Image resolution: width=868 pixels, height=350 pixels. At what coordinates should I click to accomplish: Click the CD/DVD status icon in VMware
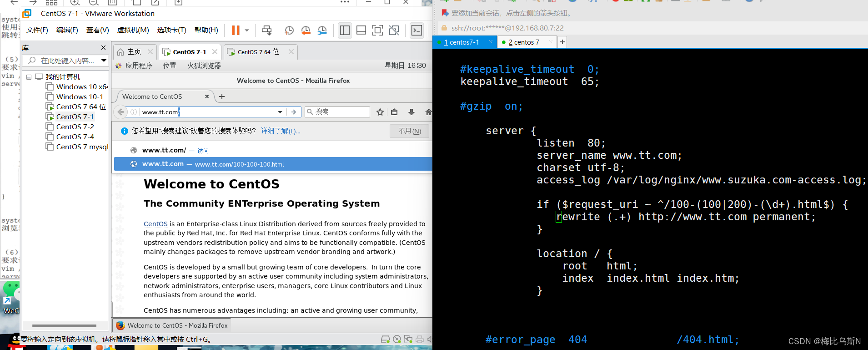pyautogui.click(x=397, y=340)
